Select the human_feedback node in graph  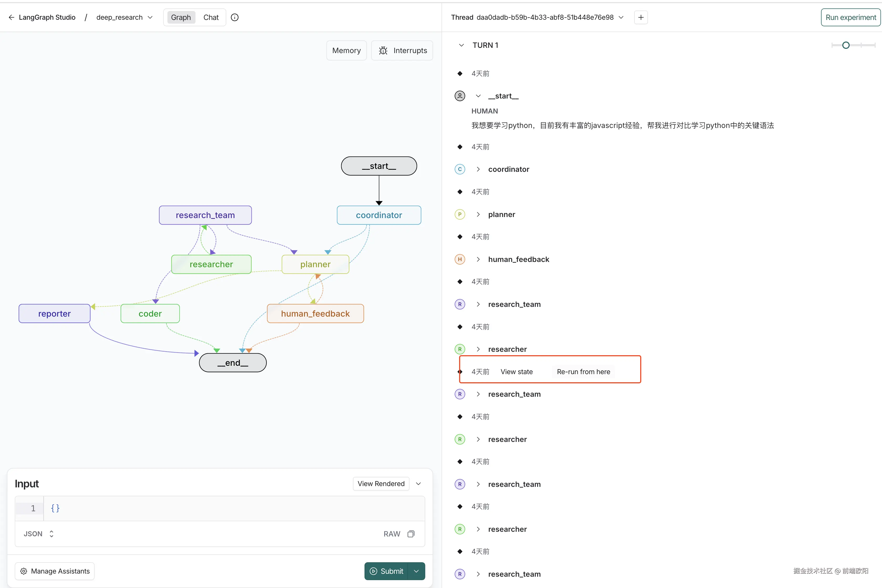tap(315, 313)
